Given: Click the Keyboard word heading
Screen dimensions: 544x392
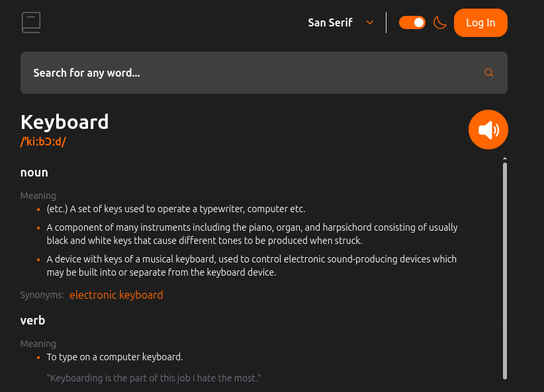Looking at the screenshot, I should (65, 122).
